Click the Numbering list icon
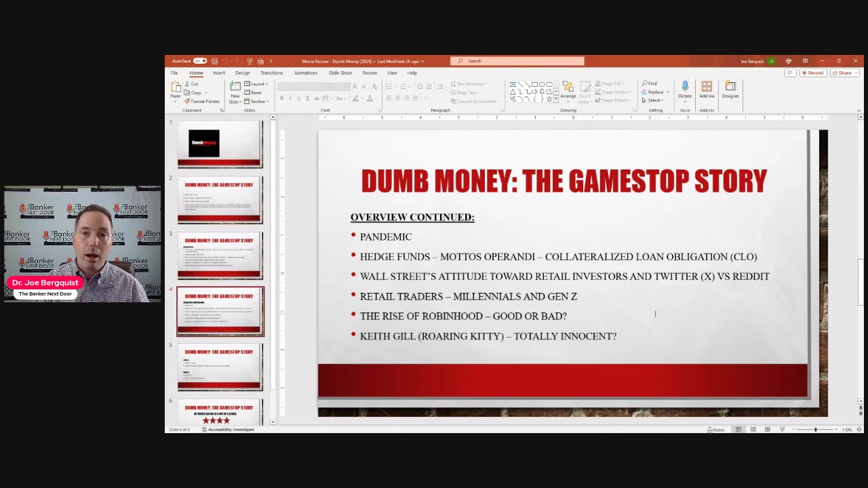The width and height of the screenshot is (868, 488). (x=404, y=87)
